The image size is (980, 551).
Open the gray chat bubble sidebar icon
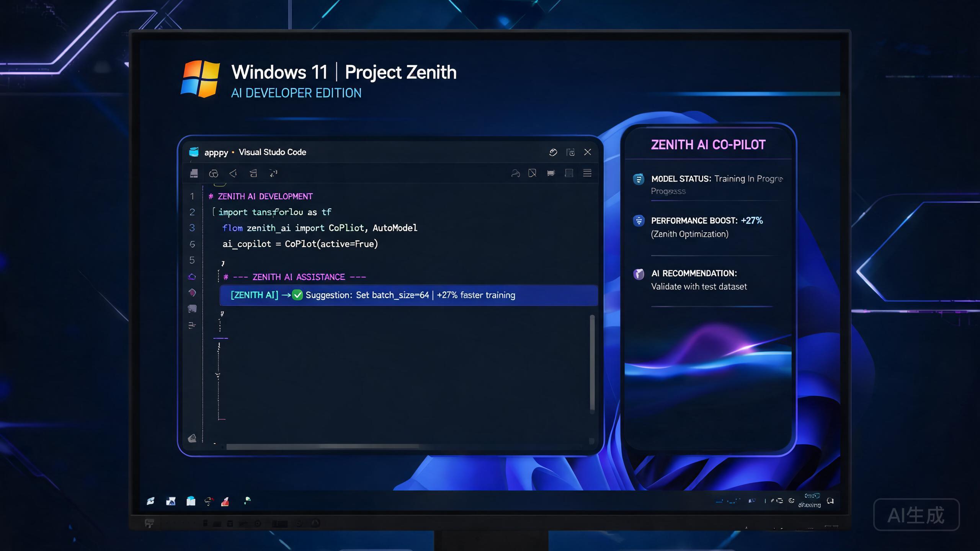(x=192, y=309)
